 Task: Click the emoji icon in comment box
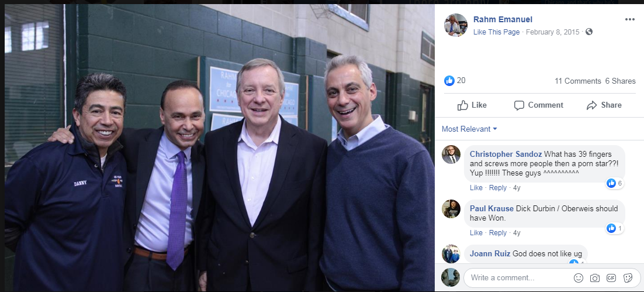pyautogui.click(x=579, y=278)
